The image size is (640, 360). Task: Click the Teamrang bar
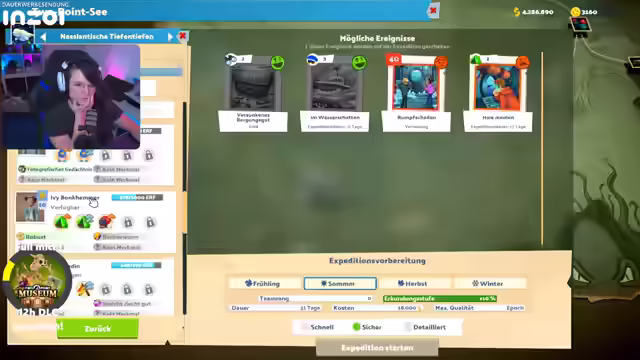click(x=315, y=299)
